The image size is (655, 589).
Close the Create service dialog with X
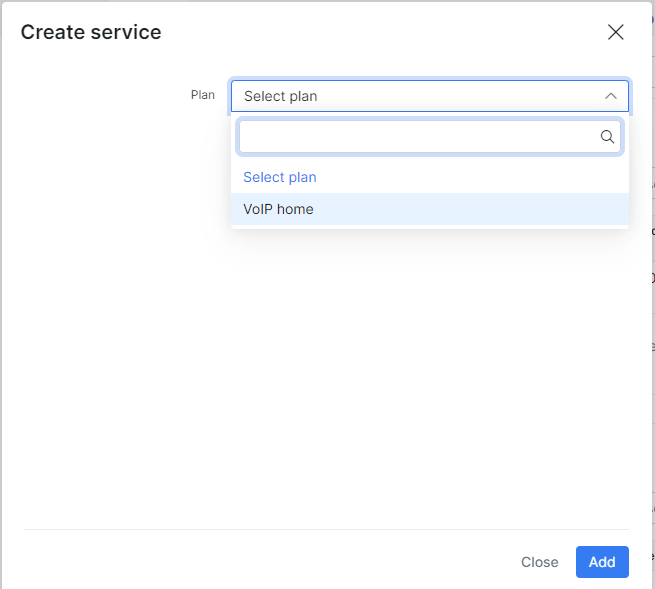(x=615, y=32)
